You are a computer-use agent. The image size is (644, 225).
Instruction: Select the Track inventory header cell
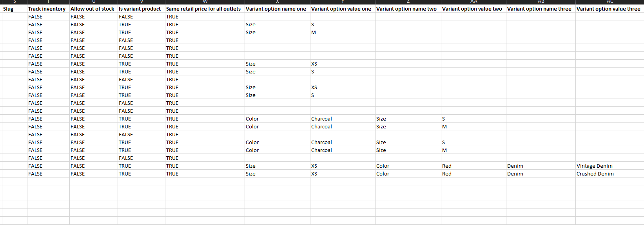(48, 9)
